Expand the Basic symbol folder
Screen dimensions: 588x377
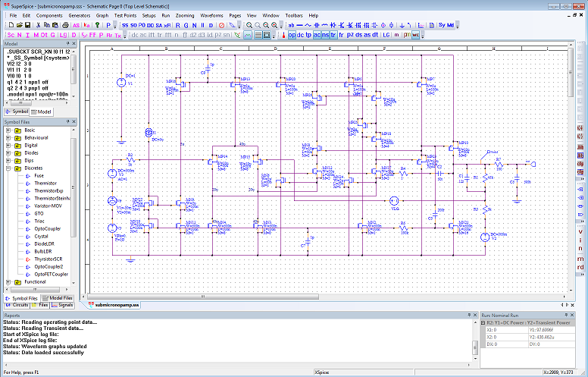(8, 130)
